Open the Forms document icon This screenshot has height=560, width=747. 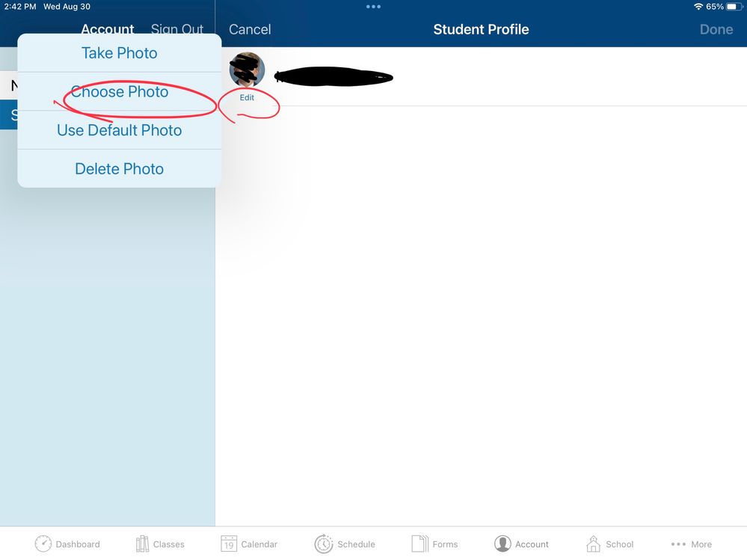pyautogui.click(x=420, y=544)
